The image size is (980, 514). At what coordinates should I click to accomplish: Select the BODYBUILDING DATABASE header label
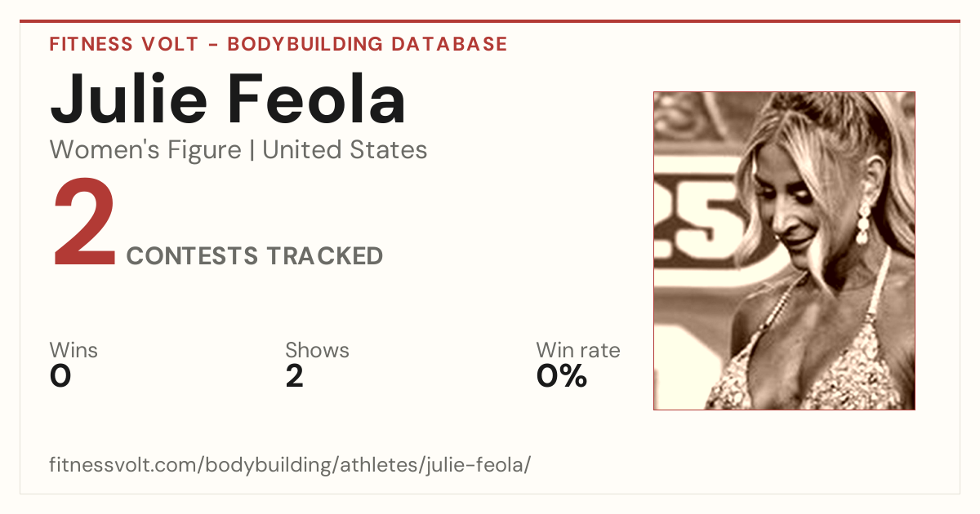pyautogui.click(x=367, y=44)
